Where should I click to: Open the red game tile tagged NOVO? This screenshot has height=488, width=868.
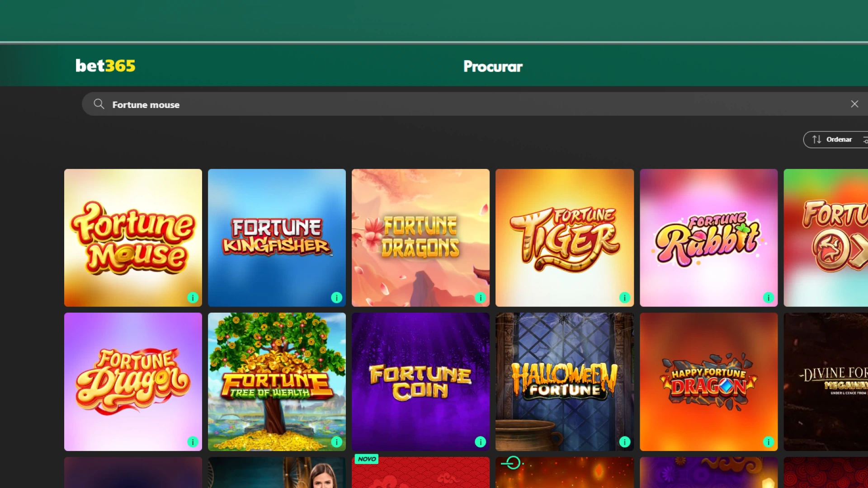(x=420, y=473)
